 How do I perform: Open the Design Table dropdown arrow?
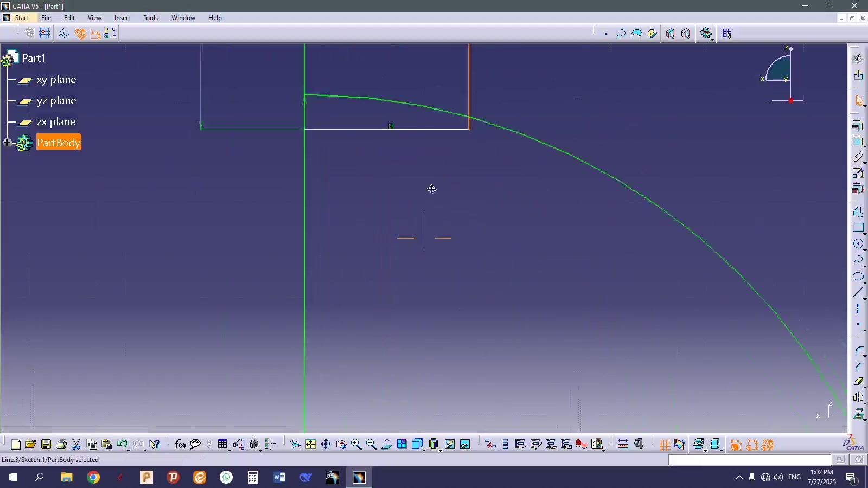(229, 450)
